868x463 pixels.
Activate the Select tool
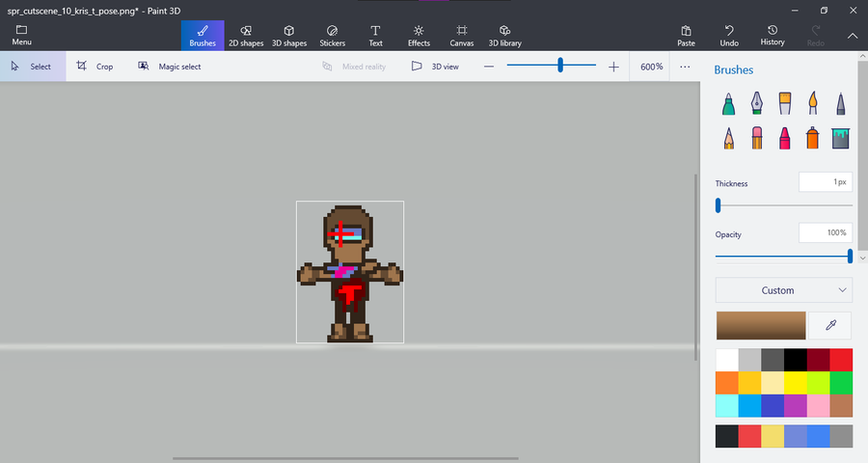33,67
